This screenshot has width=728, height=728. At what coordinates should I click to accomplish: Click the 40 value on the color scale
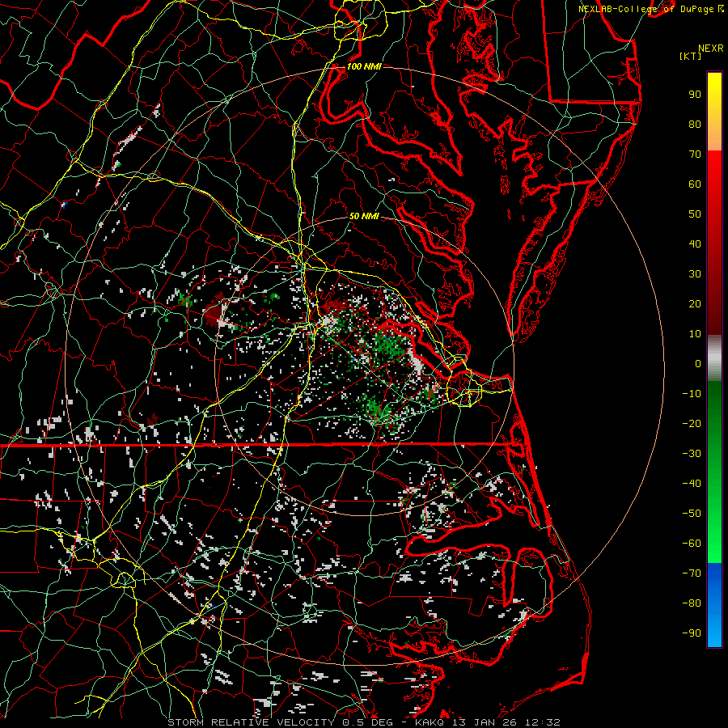[x=695, y=243]
